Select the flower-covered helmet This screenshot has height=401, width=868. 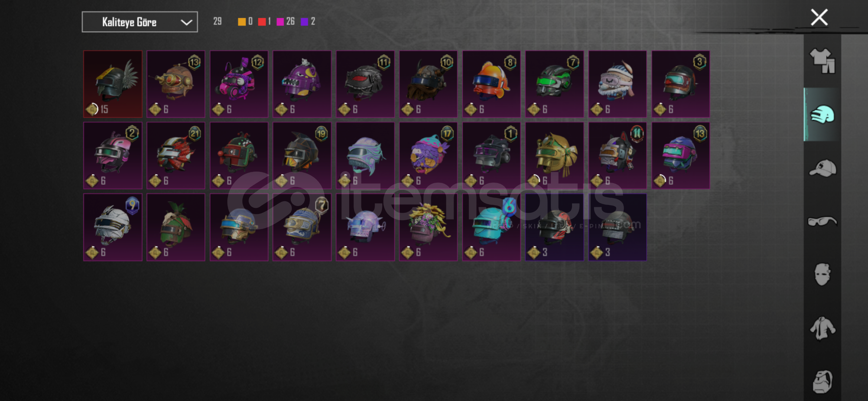[428, 227]
